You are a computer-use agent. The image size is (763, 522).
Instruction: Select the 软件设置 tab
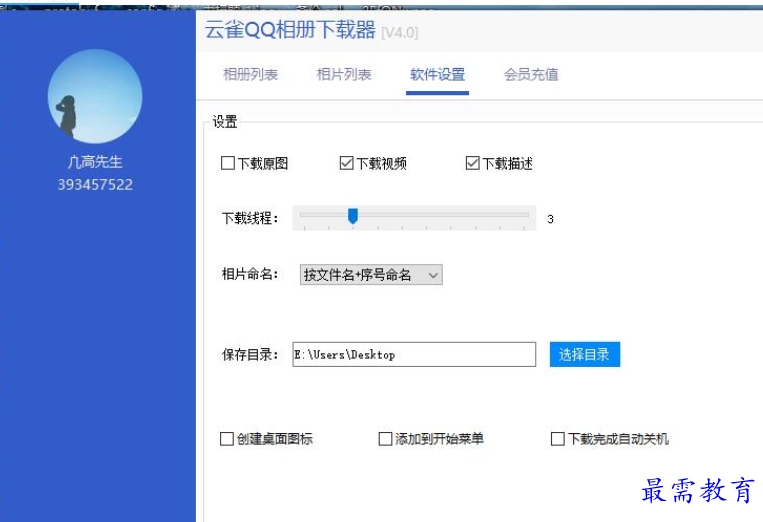437,74
